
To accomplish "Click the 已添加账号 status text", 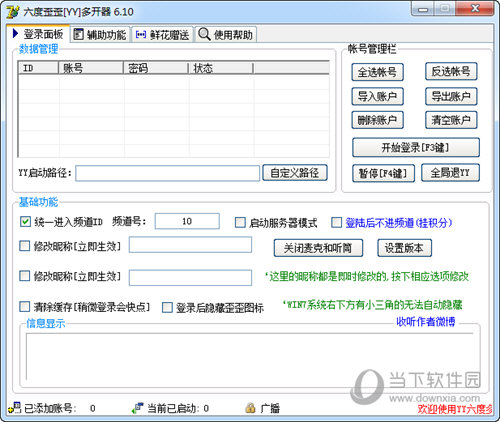I will (x=50, y=408).
